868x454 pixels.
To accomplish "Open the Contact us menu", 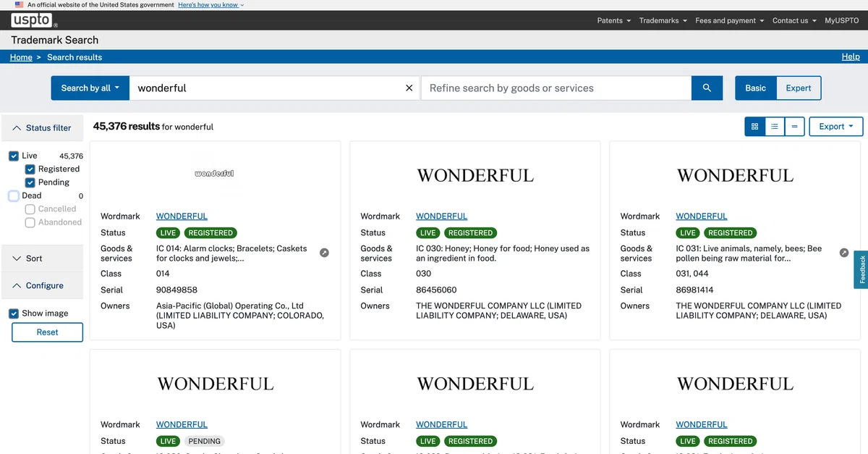I will (794, 20).
